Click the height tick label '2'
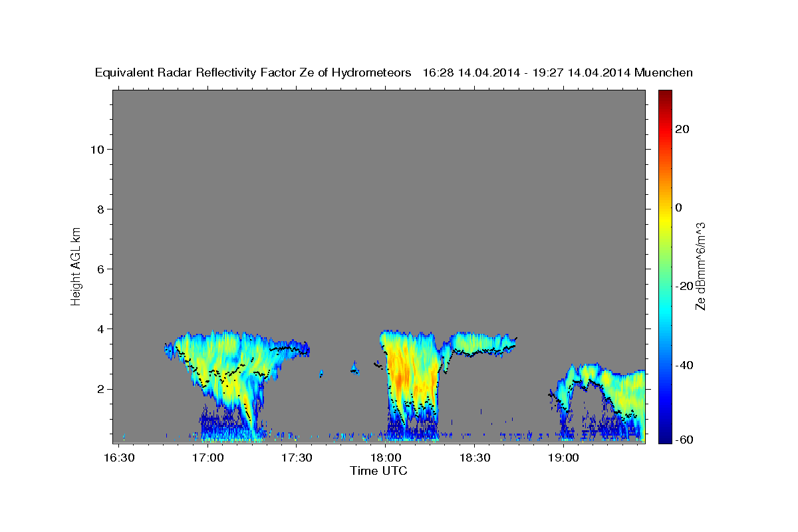This screenshot has width=798, height=532. (x=100, y=389)
